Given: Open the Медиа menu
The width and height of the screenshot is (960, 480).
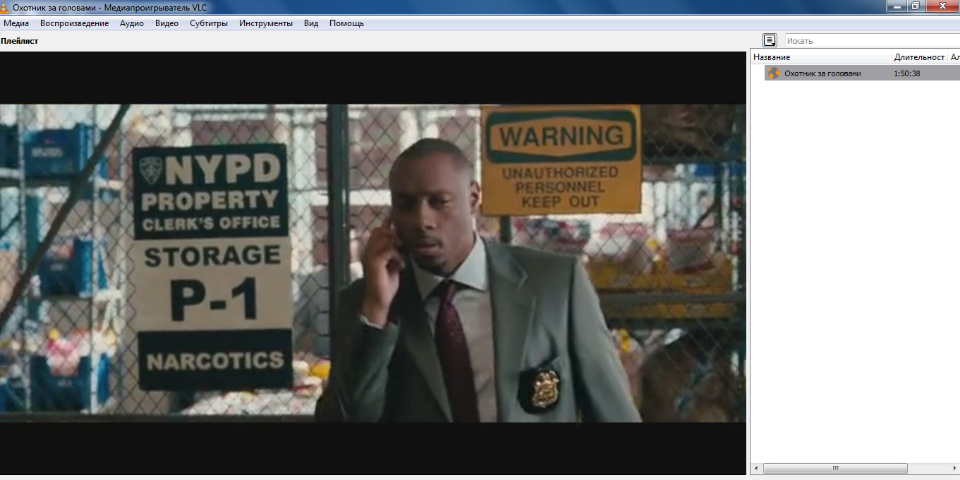Looking at the screenshot, I should coord(16,23).
